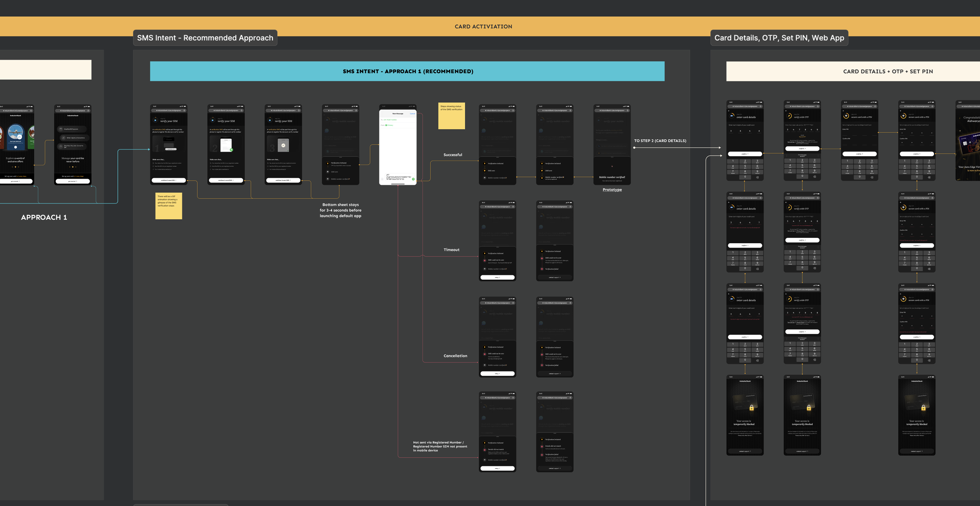This screenshot has width=980, height=506.
Task: Tap the 0 key on top-row verify with OTP keypad
Action: (x=802, y=176)
